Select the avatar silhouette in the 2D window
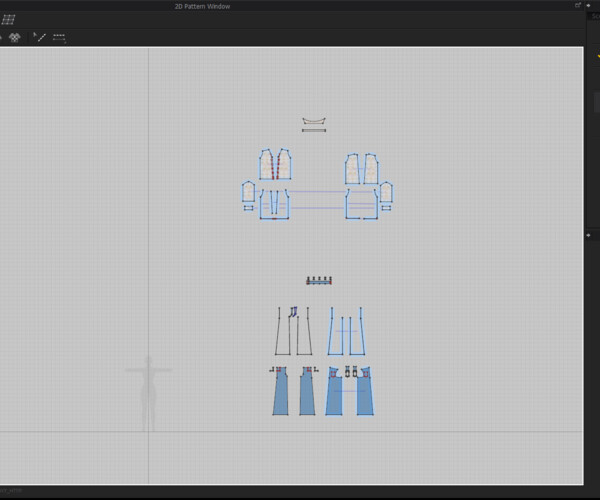Viewport: 600px width, 500px height. coord(148,394)
